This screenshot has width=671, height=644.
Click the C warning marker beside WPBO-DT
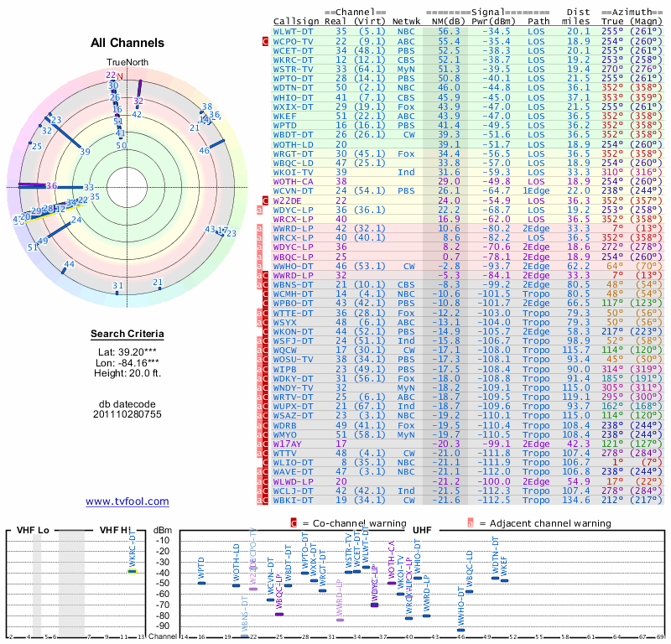[x=265, y=304]
